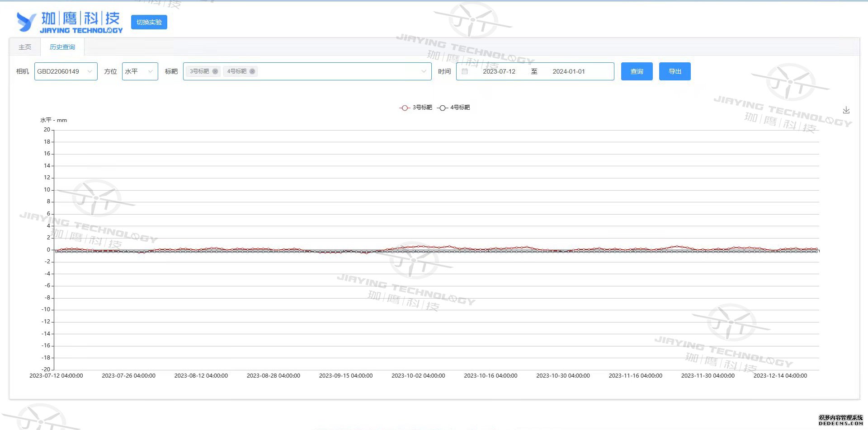Click the 3号标靶 peak near 2023-10-02
The width and height of the screenshot is (868, 430).
click(x=420, y=246)
